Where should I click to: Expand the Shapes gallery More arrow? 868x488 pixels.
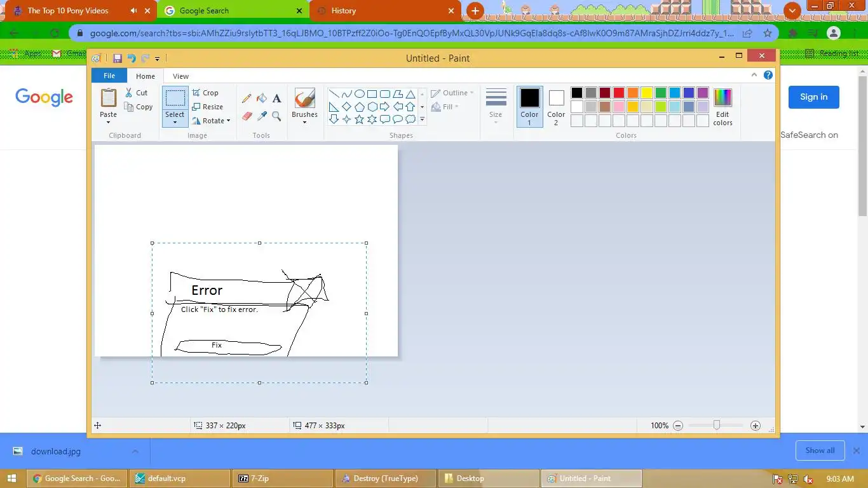[x=422, y=119]
